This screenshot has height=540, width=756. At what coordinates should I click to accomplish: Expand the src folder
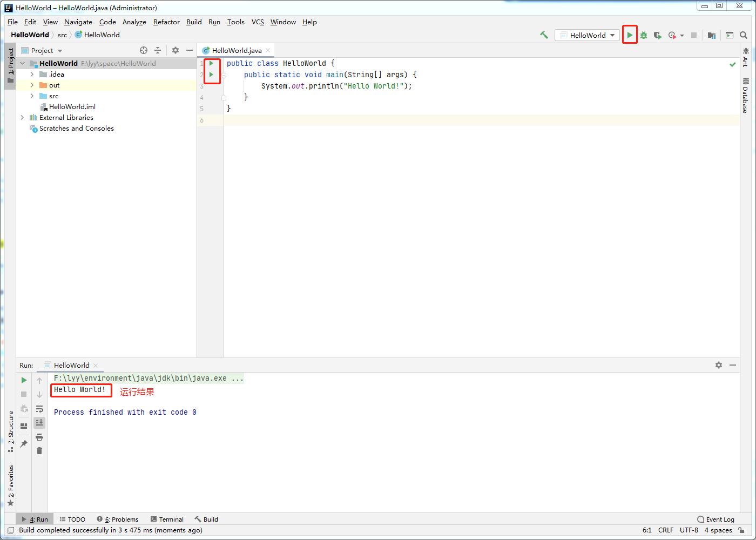tap(32, 96)
